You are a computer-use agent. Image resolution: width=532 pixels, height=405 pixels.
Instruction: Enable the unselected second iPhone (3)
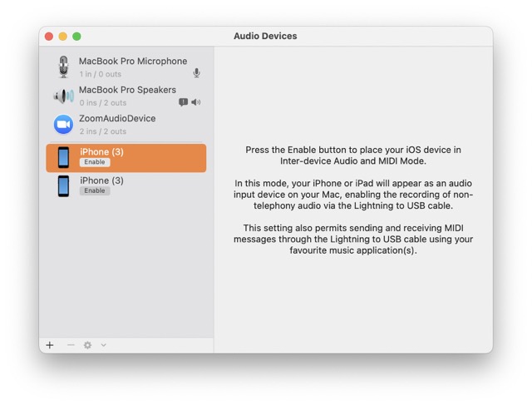[95, 190]
